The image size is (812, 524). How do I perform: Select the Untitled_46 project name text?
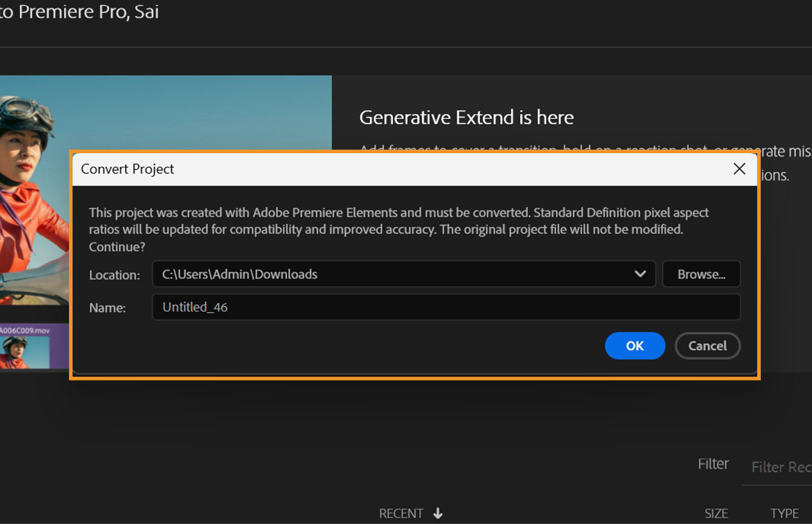pyautogui.click(x=195, y=306)
